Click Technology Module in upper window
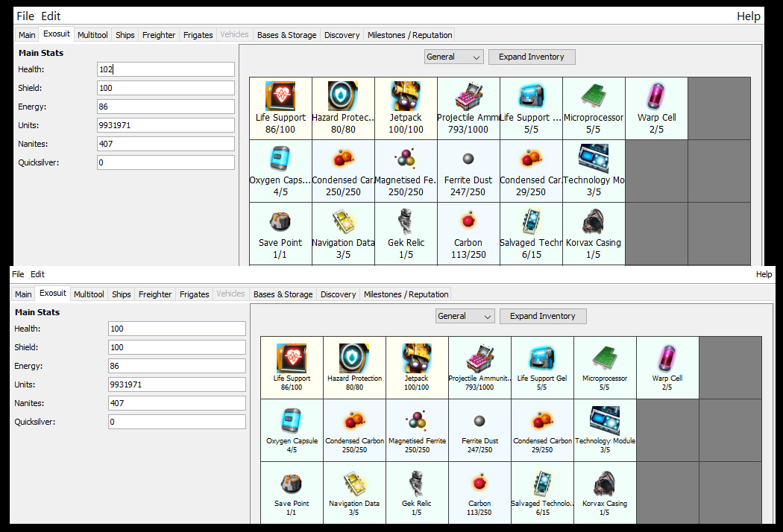This screenshot has height=532, width=783. pyautogui.click(x=594, y=171)
